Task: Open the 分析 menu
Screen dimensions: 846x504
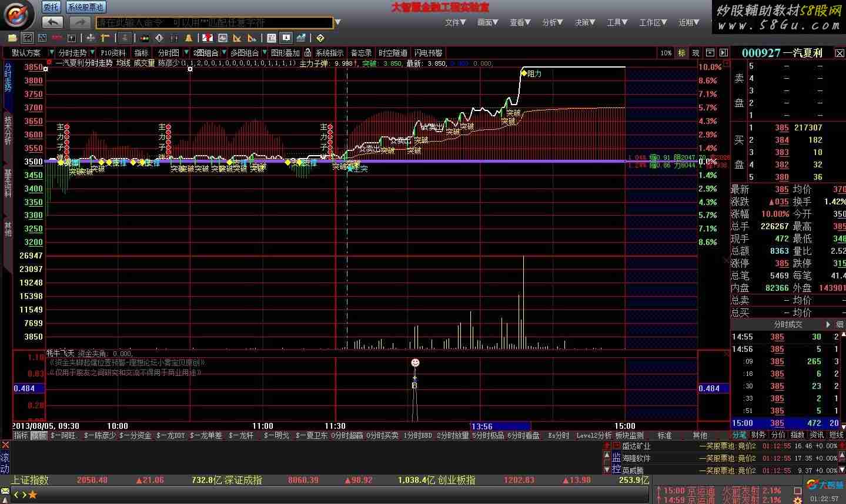Action: coord(553,22)
